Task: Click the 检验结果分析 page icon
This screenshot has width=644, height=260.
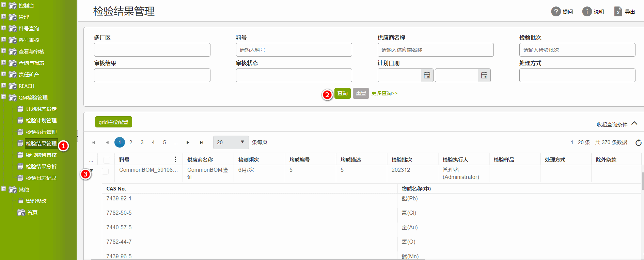Action: 20,167
